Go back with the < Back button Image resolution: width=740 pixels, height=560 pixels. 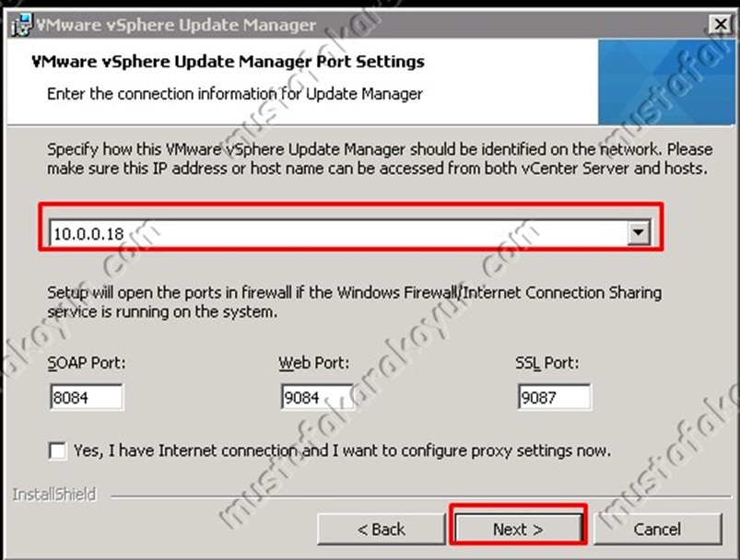click(x=382, y=530)
